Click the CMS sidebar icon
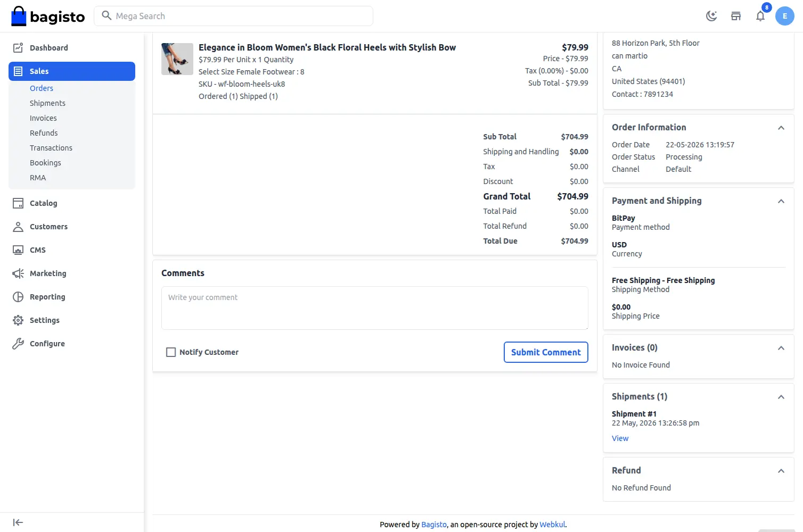The width and height of the screenshot is (803, 532). pos(18,250)
